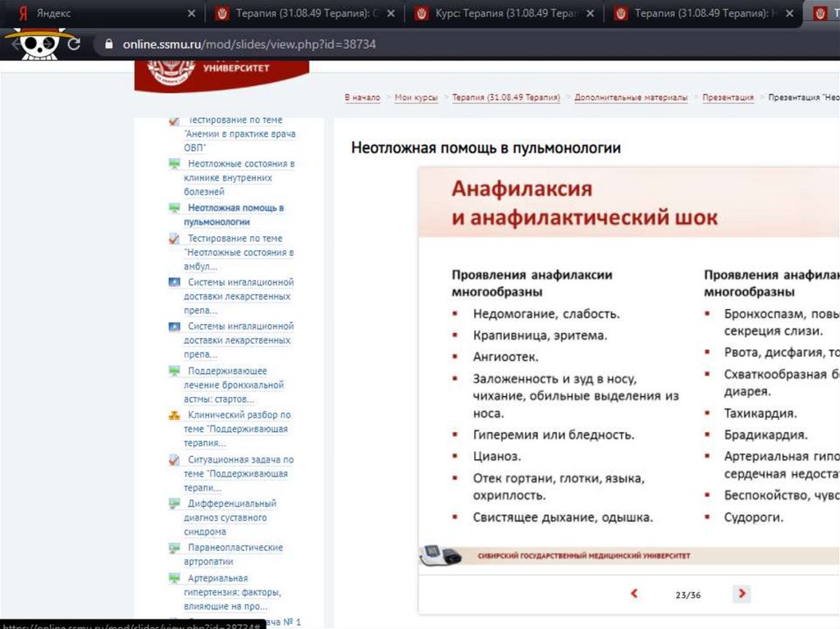
Task: Click the slide counter 23/36
Action: click(688, 595)
